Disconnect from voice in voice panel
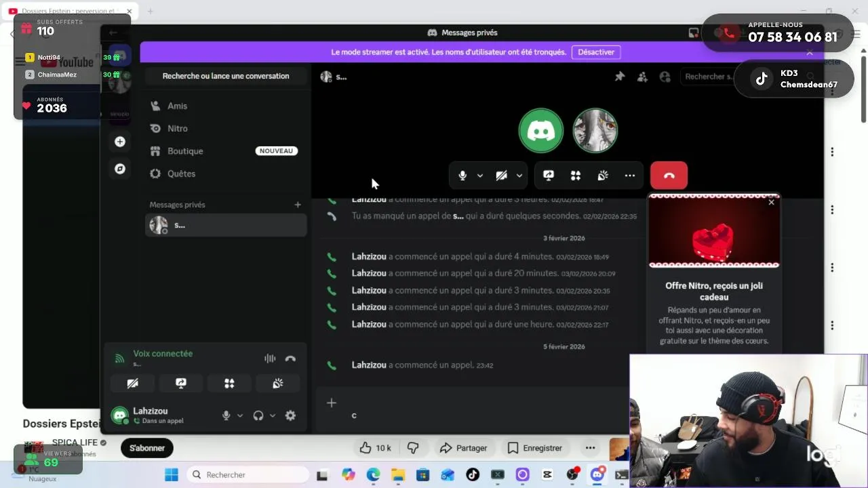Image resolution: width=868 pixels, height=488 pixels. pos(290,359)
